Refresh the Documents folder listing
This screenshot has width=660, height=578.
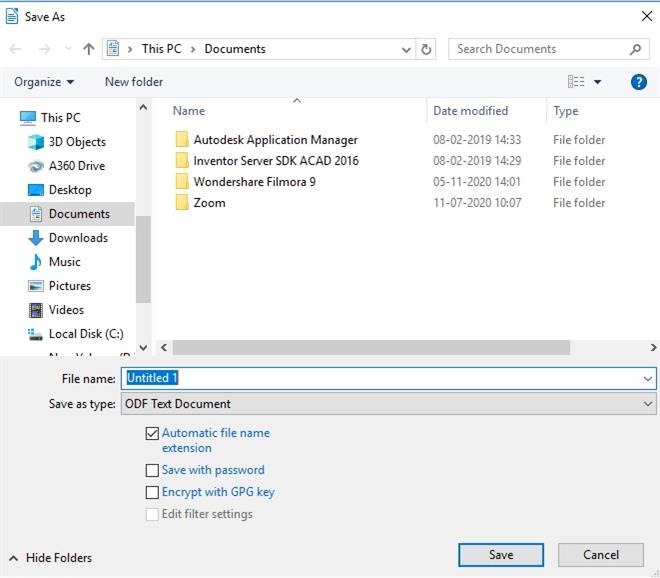click(427, 49)
